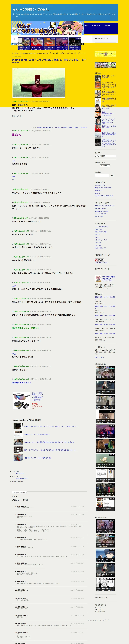The height and width of the screenshot is (644, 129).
Task: Open the 元祖 navigation menu item
Action: pyautogui.click(x=86, y=26)
